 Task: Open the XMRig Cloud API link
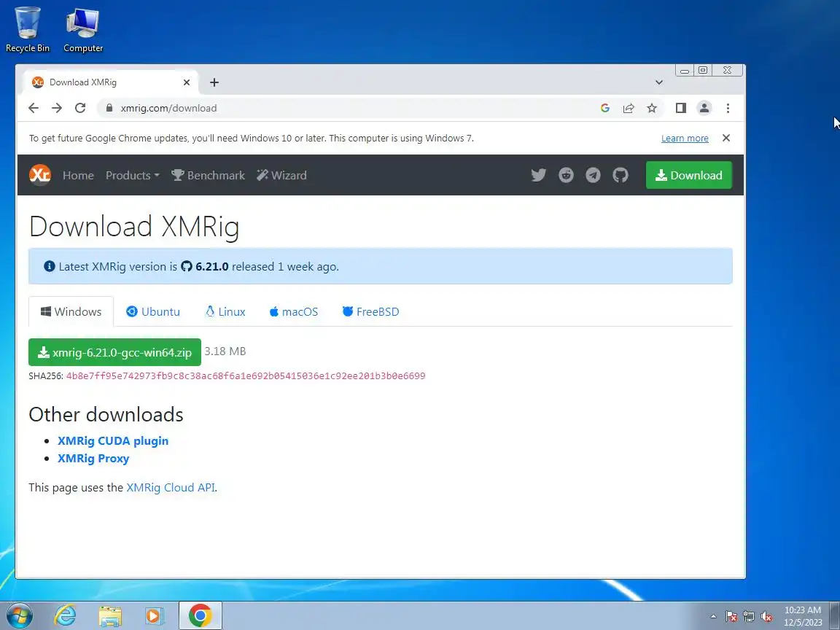tap(171, 488)
